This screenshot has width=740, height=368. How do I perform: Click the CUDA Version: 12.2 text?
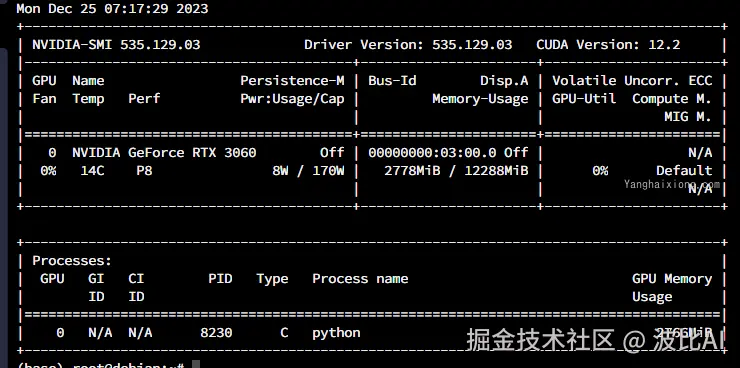(608, 45)
